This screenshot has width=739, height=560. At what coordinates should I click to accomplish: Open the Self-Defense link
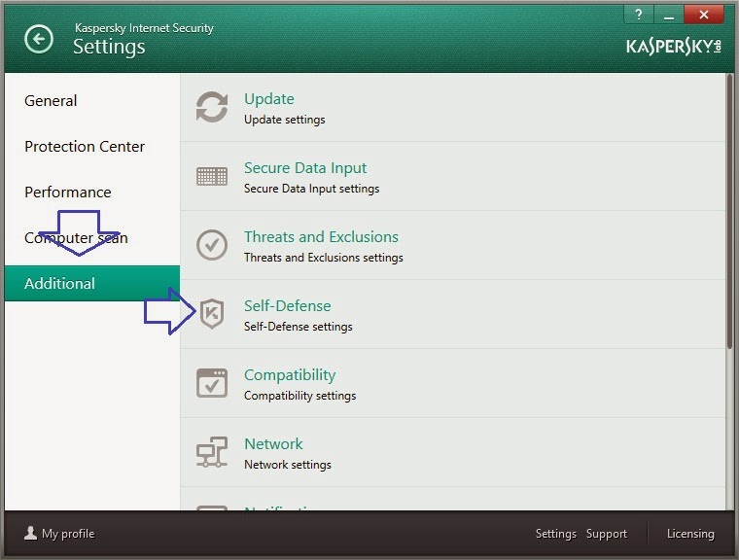coord(287,306)
